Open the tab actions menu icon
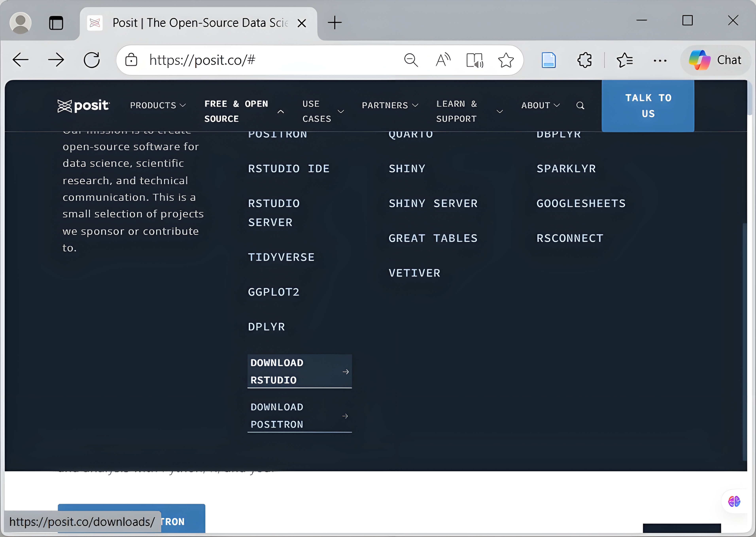756x537 pixels. [56, 23]
